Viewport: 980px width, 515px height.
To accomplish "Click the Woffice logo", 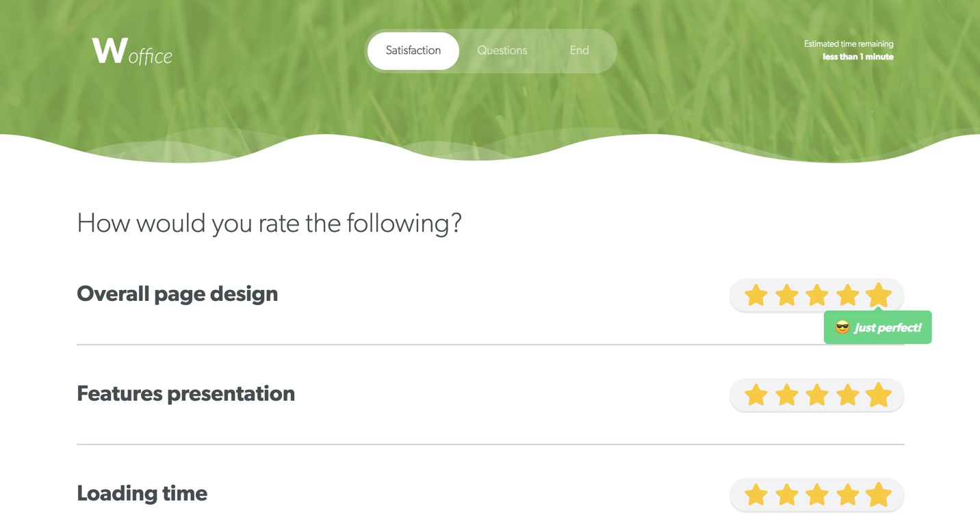I will pyautogui.click(x=132, y=51).
